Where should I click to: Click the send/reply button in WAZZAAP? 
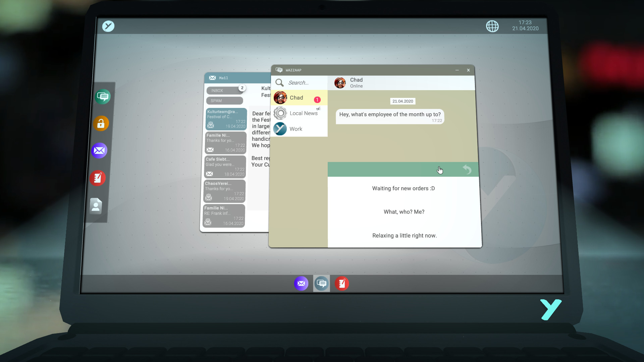[467, 169]
